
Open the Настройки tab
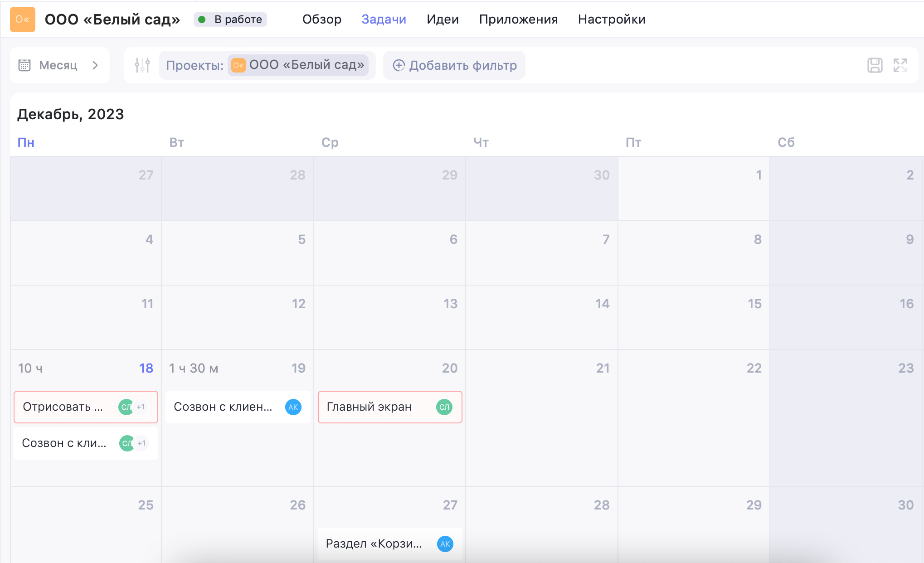pos(611,19)
